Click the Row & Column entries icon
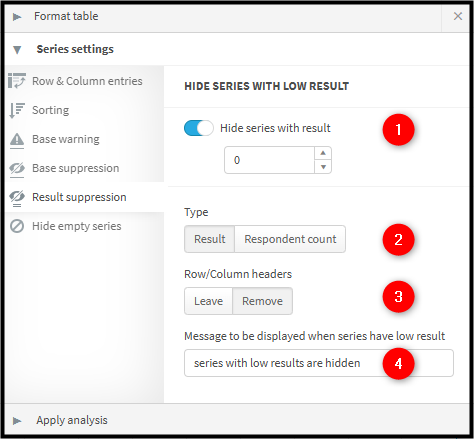The height and width of the screenshot is (439, 474). (17, 81)
